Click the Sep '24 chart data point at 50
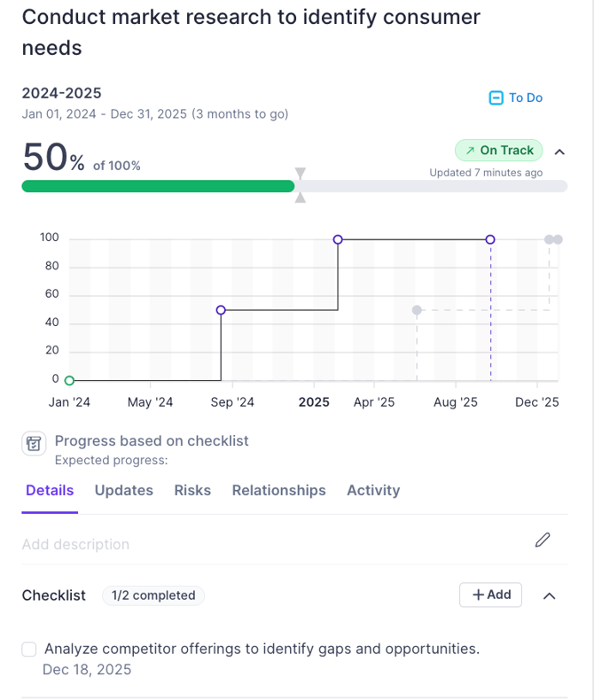 pos(221,310)
